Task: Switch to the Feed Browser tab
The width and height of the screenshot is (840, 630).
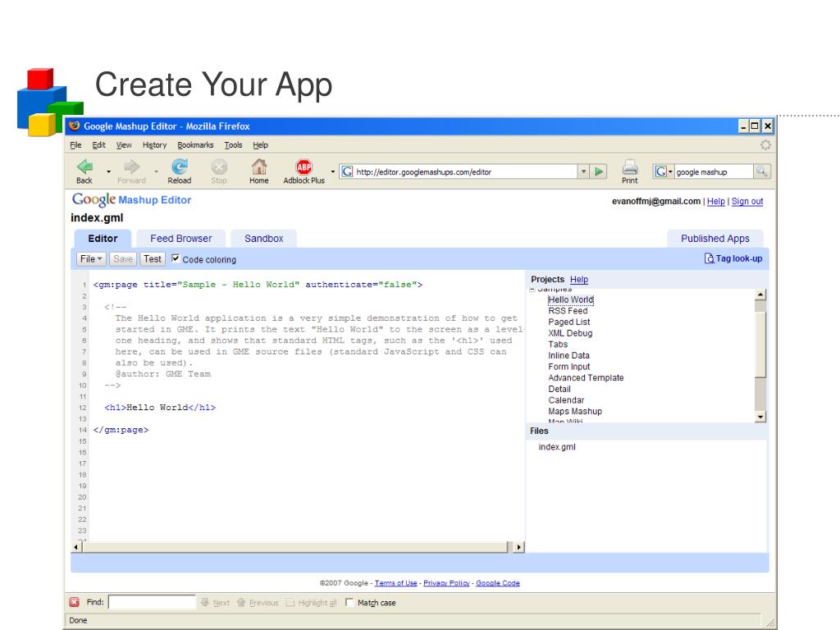Action: (181, 239)
